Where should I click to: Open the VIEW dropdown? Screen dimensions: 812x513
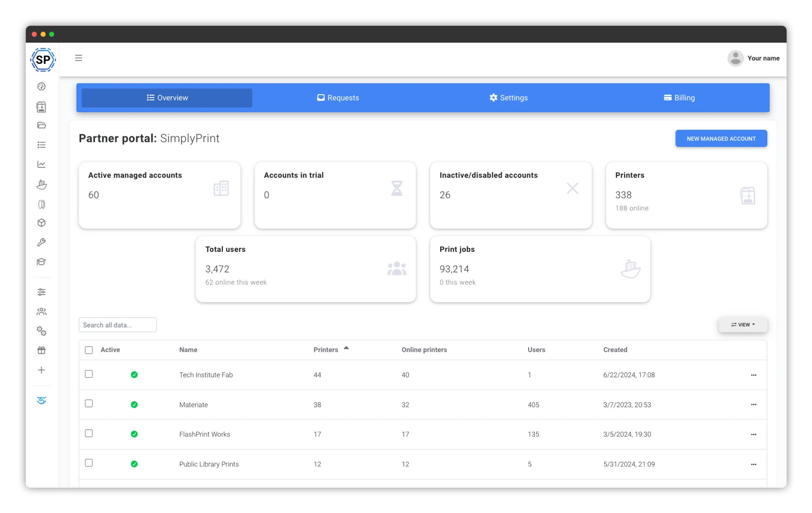click(743, 325)
